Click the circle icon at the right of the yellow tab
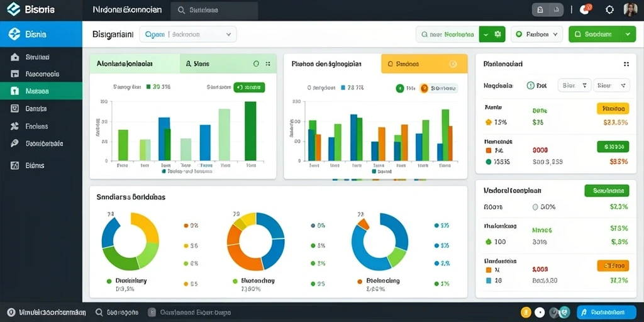 (453, 64)
